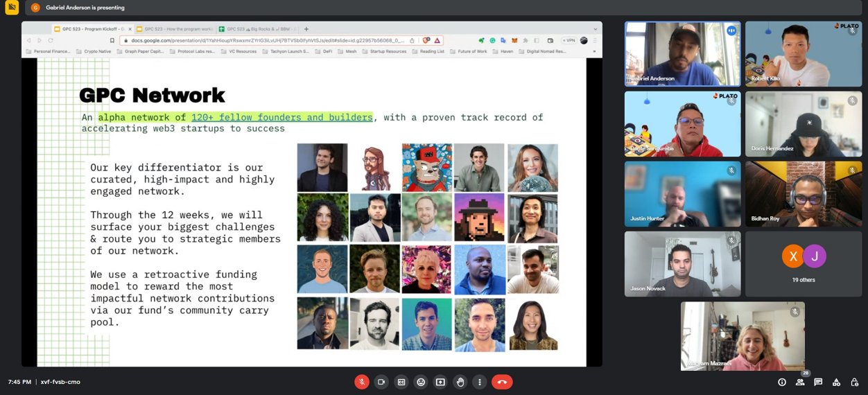Image resolution: width=868 pixels, height=395 pixels.
Task: Open Crypto Native bookmarks folder
Action: click(94, 51)
